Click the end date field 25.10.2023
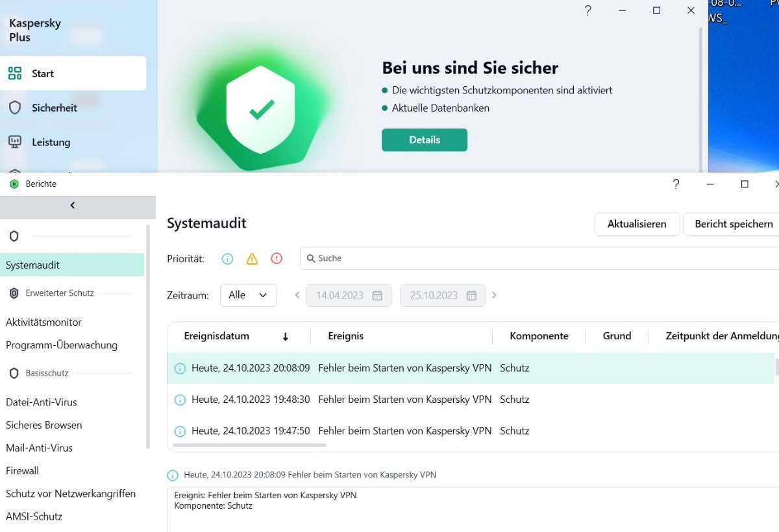The height and width of the screenshot is (532, 779). coord(443,295)
